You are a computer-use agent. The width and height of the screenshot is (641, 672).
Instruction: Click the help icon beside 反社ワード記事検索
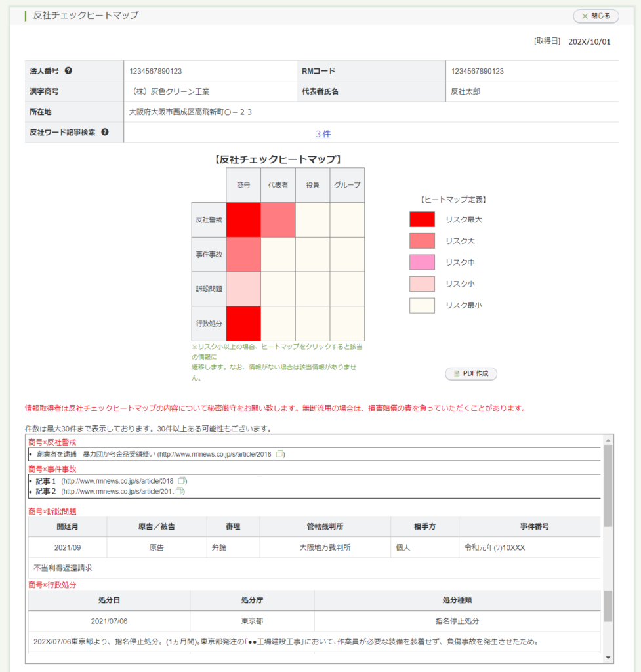(105, 133)
